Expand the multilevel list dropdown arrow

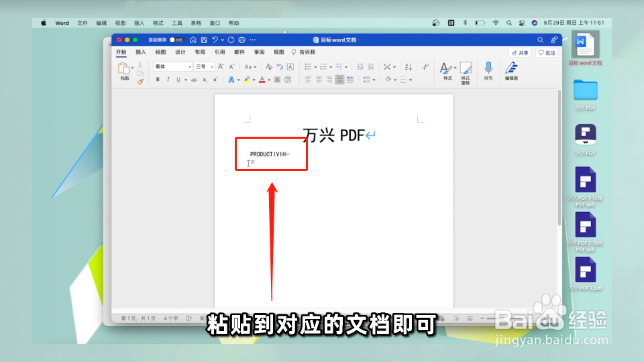click(x=346, y=67)
